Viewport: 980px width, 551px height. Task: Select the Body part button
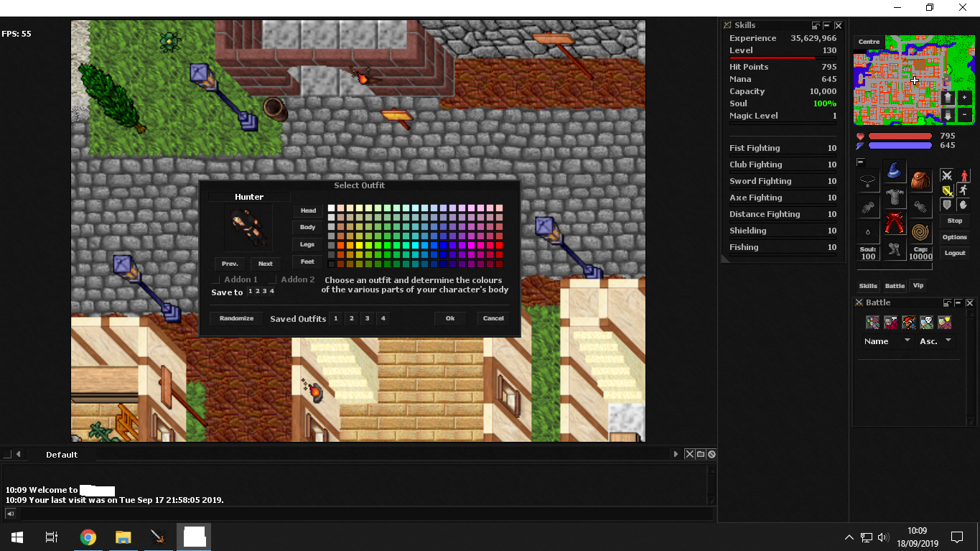[x=308, y=227]
